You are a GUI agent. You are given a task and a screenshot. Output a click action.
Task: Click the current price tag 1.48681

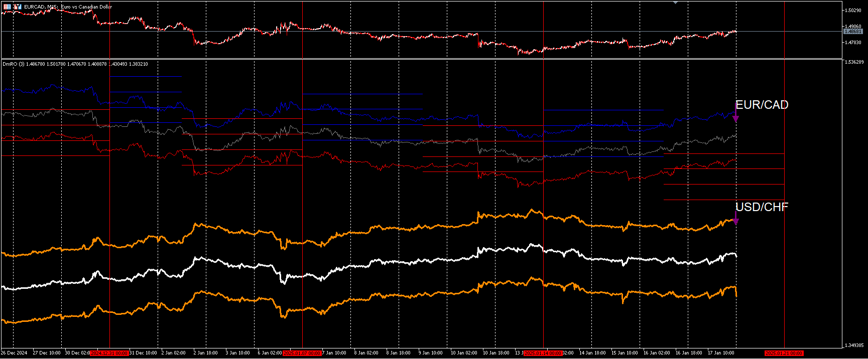pyautogui.click(x=853, y=31)
